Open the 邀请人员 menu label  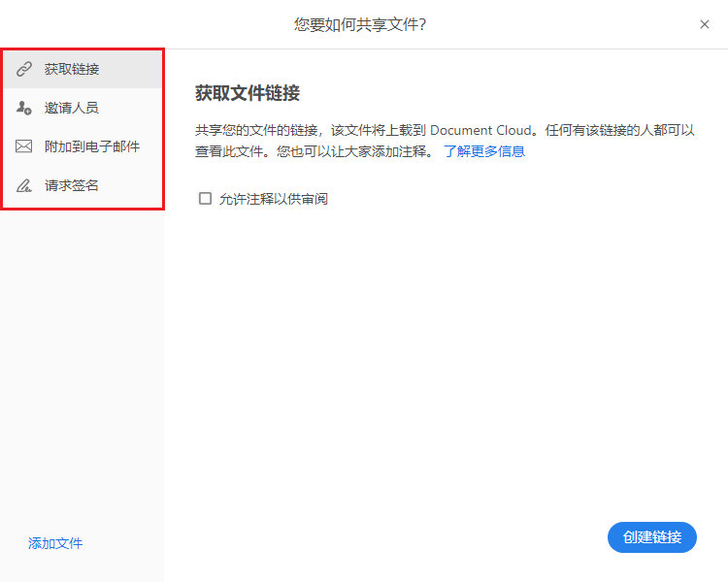point(72,108)
